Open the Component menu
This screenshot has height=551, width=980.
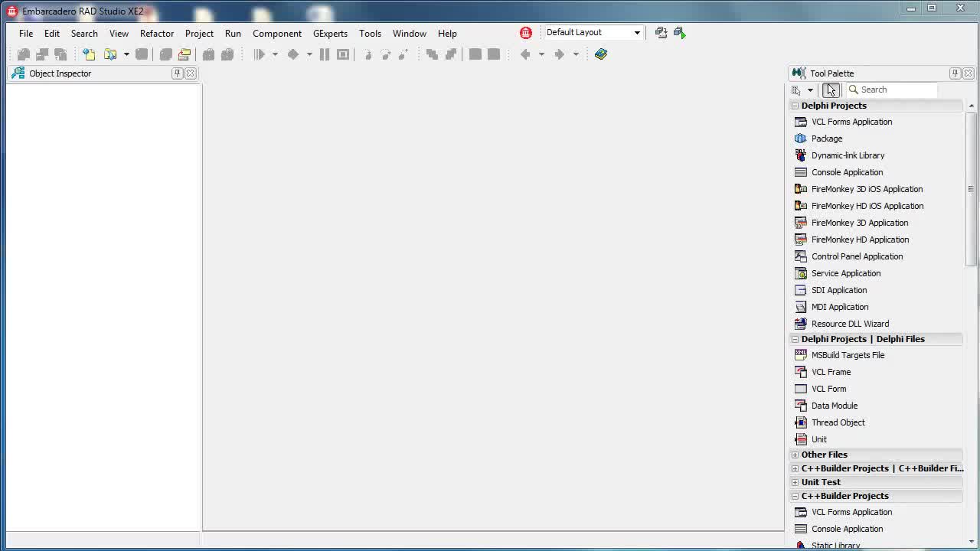click(x=277, y=34)
